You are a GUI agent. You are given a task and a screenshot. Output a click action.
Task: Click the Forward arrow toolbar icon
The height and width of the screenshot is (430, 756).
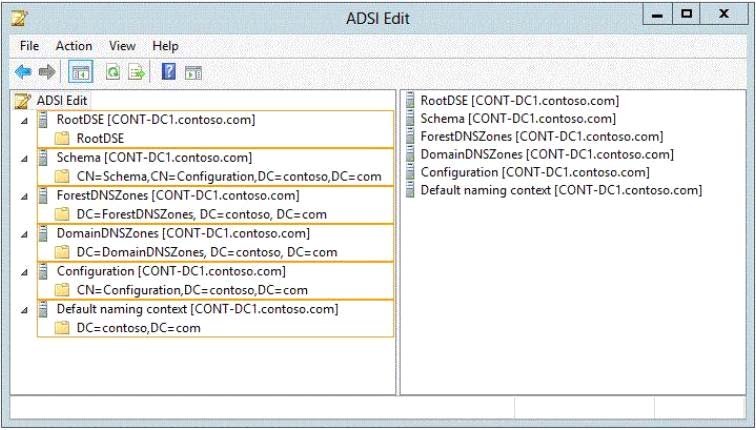click(x=46, y=72)
